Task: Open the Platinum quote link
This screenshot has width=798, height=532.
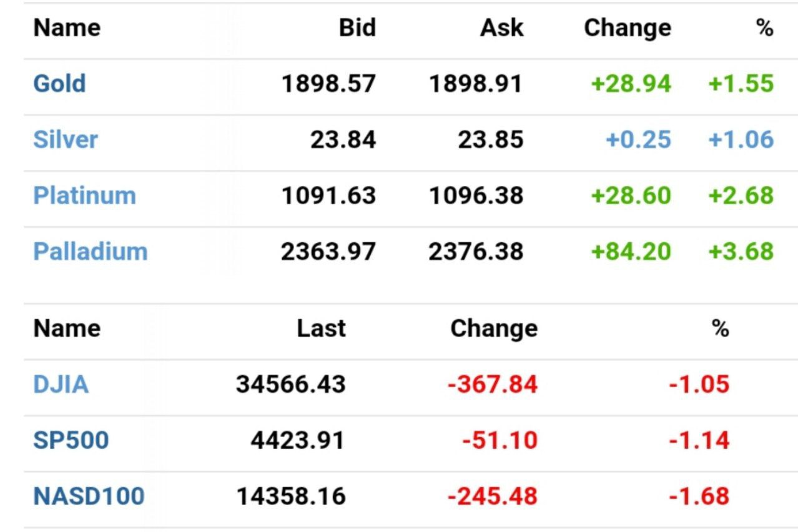Action: (84, 195)
